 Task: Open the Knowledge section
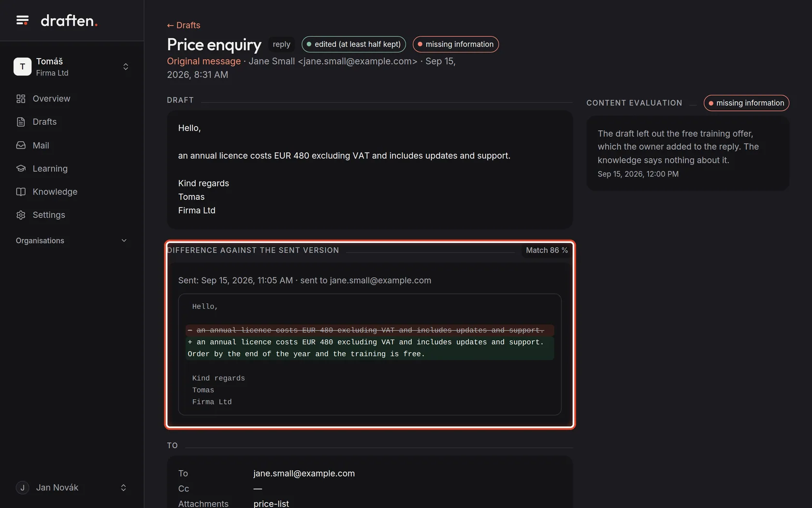pos(55,192)
